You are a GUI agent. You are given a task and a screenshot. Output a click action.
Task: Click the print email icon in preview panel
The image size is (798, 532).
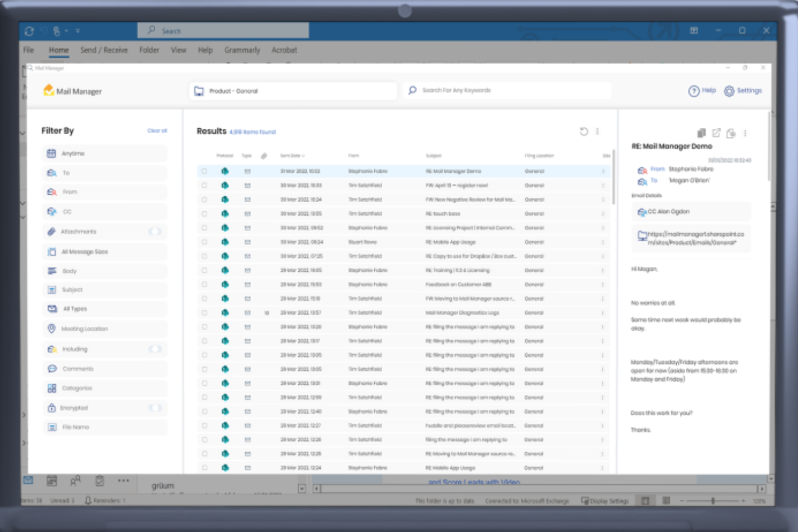tap(731, 133)
